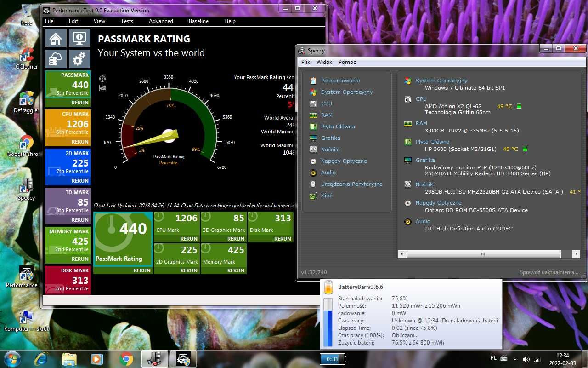Click 2D Graphics Mark 225 tile

(x=177, y=259)
